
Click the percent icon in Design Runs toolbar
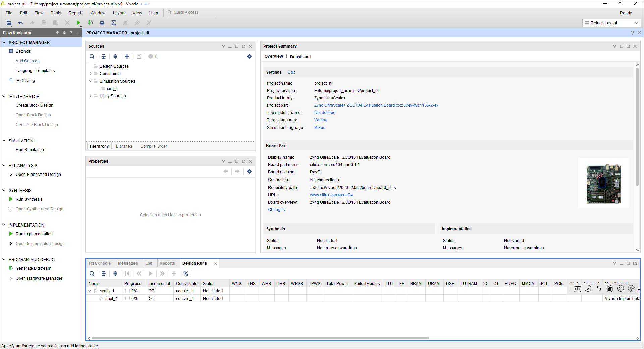point(186,273)
